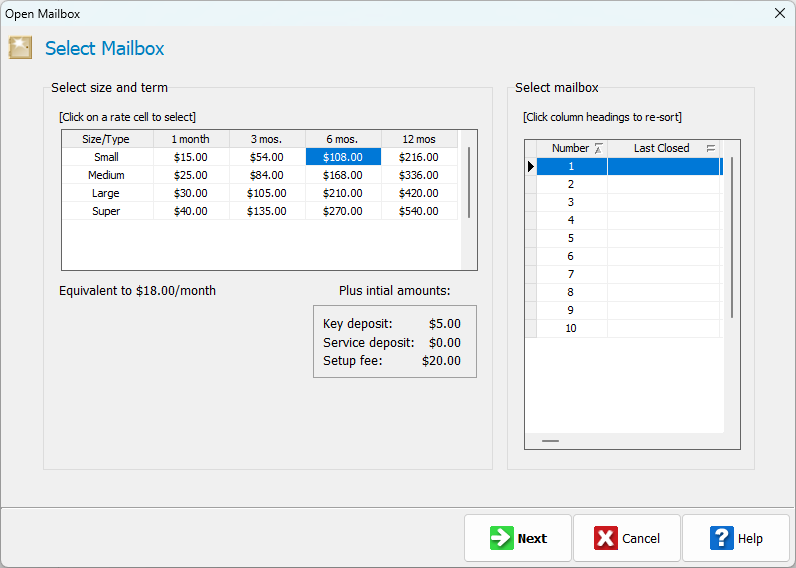Click the green arrow Next button

pos(518,538)
